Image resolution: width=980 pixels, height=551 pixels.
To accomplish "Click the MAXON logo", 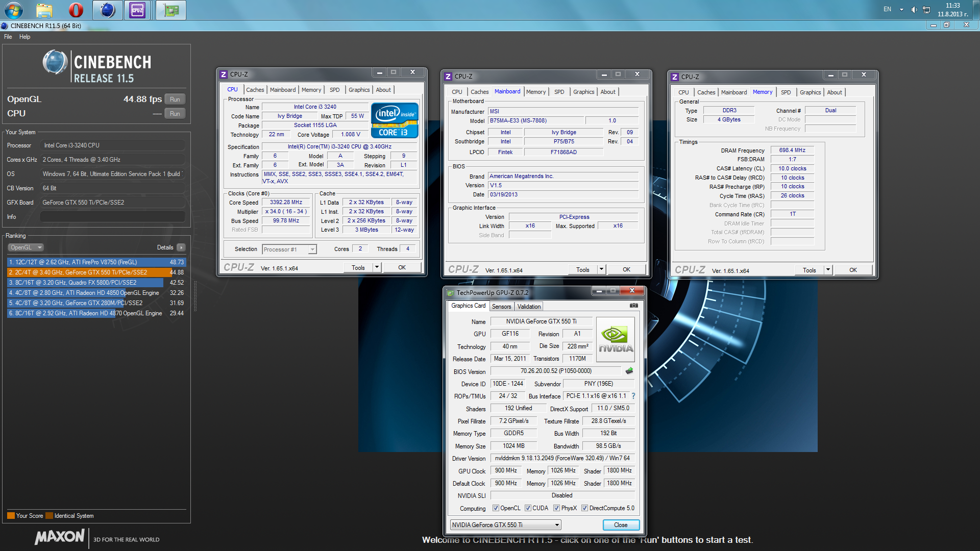I will pos(59,537).
